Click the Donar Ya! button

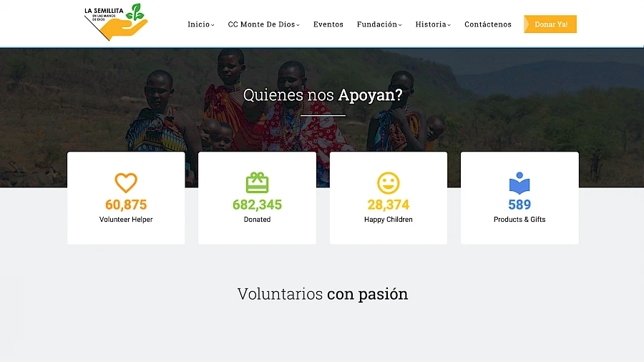[x=550, y=24]
